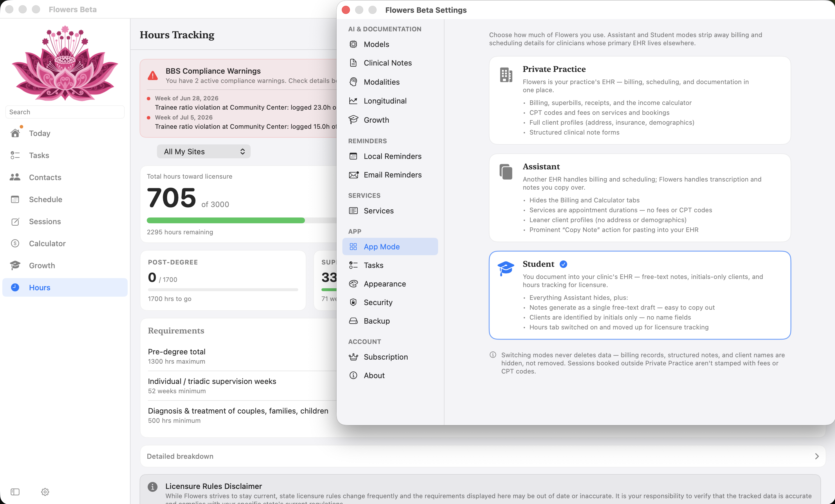Go to Hours in the main sidebar
835x504 pixels.
[x=65, y=287]
